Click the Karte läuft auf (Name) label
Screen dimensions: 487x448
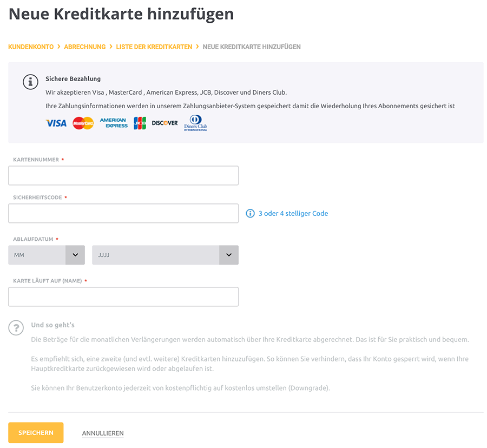(48, 281)
